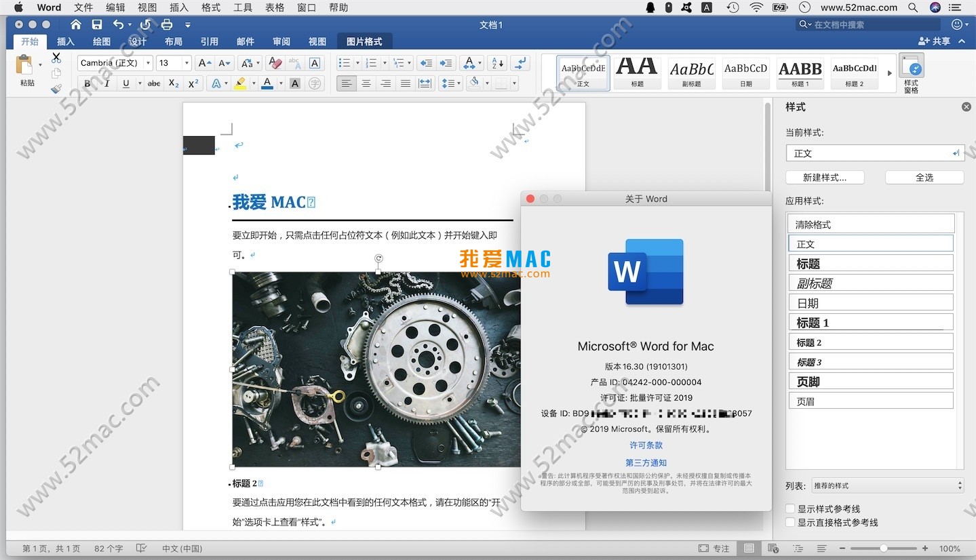Select the Format Painter brush
The width and height of the screenshot is (976, 560).
(x=56, y=89)
